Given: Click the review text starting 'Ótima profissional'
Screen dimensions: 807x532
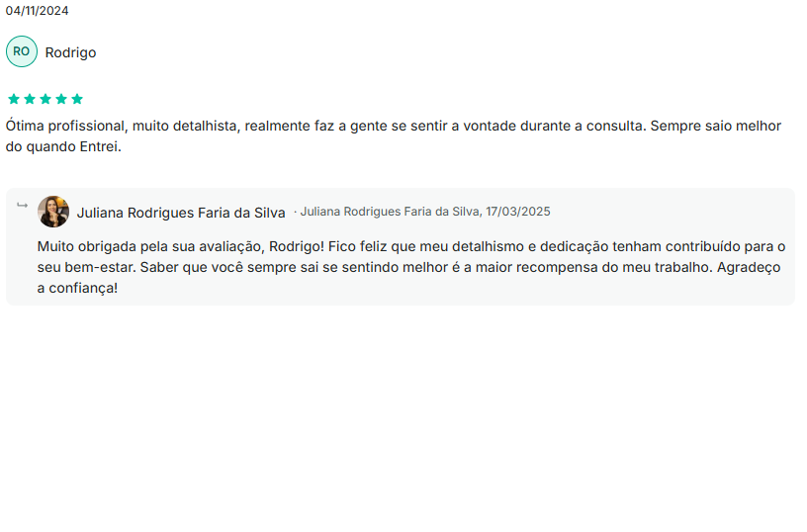Looking at the screenshot, I should click(x=394, y=135).
